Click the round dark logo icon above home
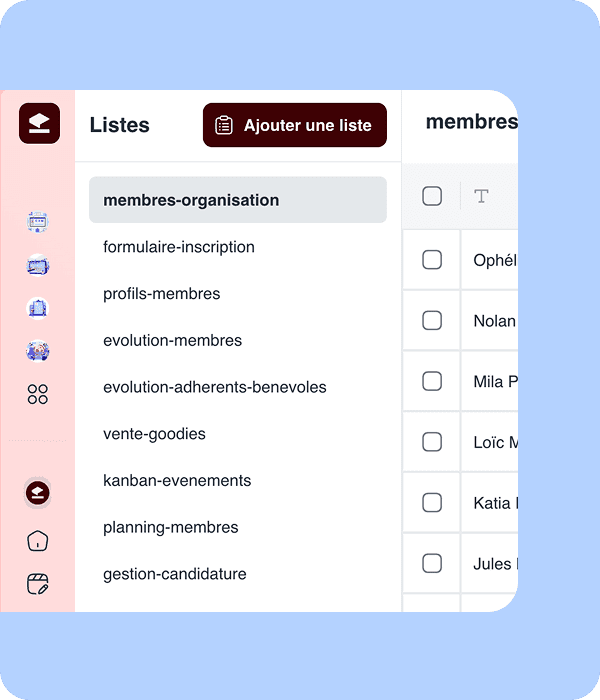The width and height of the screenshot is (600, 700). 38,493
